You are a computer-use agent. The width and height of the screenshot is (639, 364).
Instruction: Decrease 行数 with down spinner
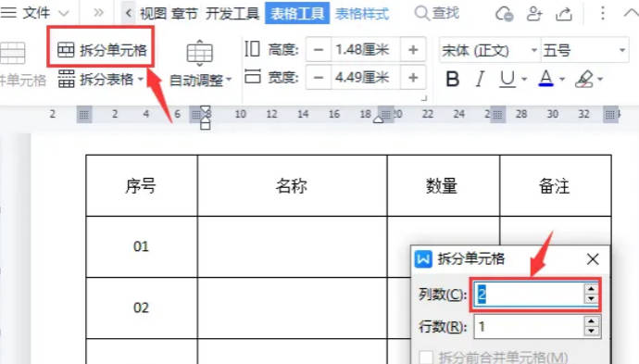[592, 332]
